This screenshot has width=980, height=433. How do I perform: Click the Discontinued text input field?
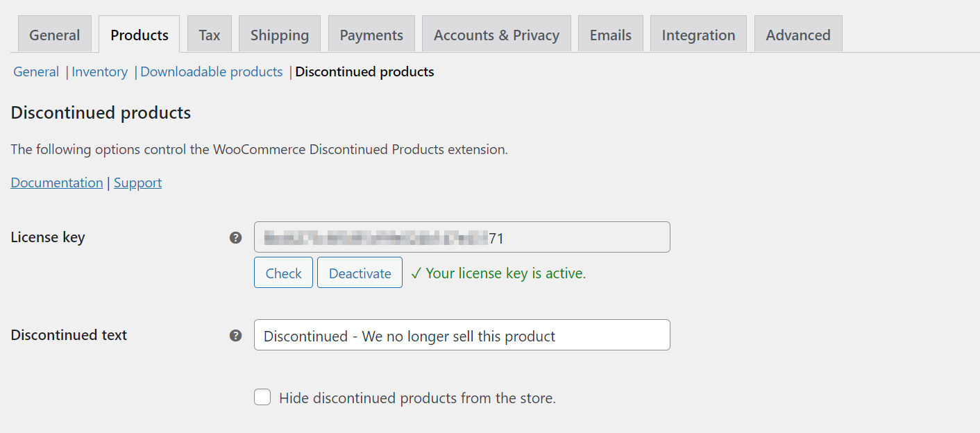pyautogui.click(x=462, y=335)
